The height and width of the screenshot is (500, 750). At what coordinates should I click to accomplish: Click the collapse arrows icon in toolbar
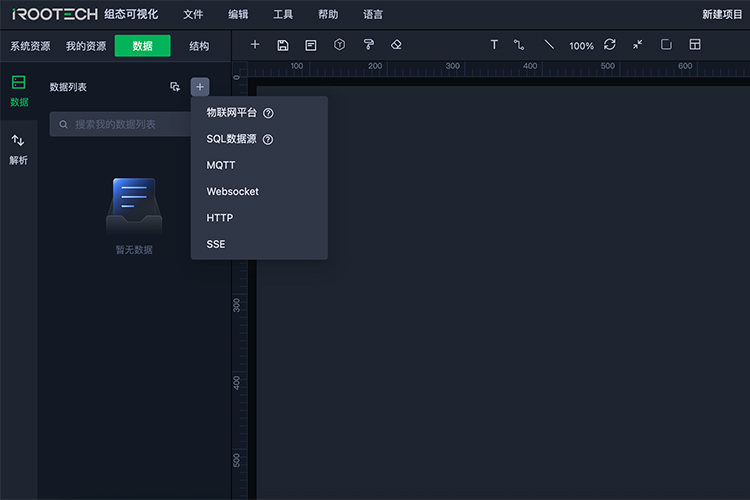pos(637,45)
